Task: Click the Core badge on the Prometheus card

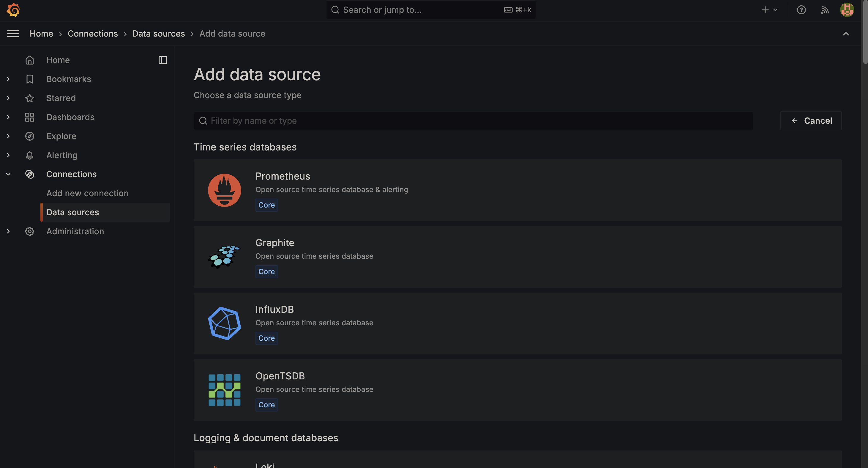Action: pos(266,205)
